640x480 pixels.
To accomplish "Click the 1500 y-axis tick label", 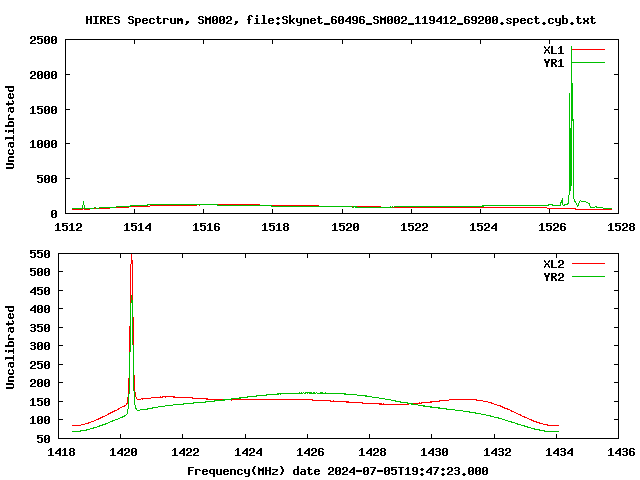I will [43, 109].
